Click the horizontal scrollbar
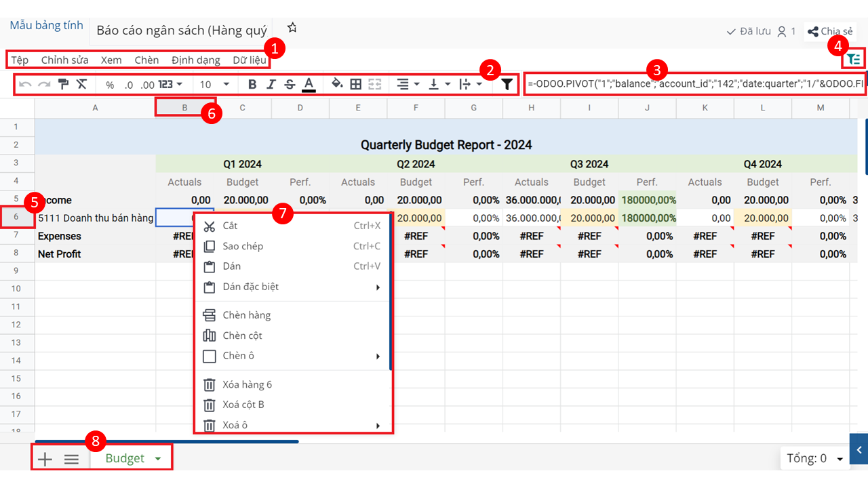The height and width of the screenshot is (488, 868). [x=167, y=441]
